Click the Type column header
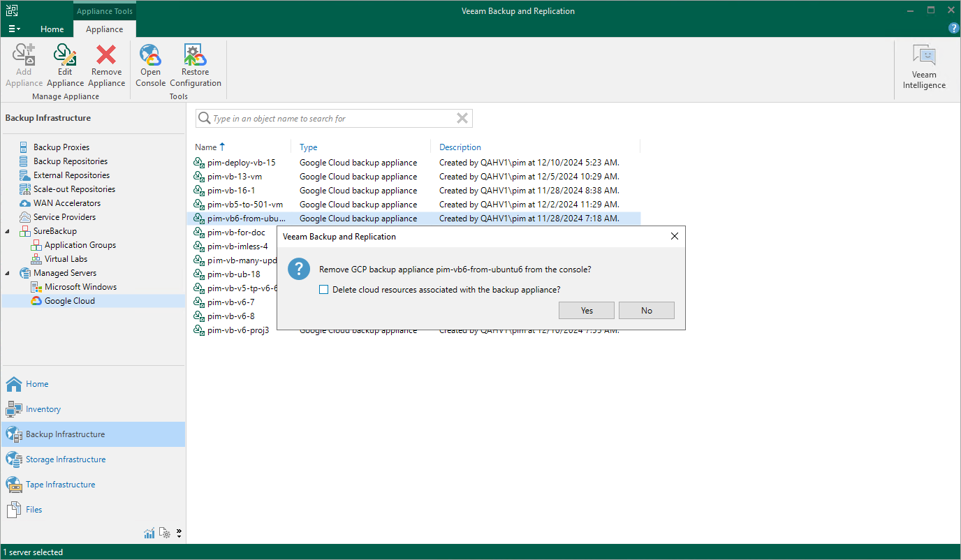The image size is (961, 560). 309,147
